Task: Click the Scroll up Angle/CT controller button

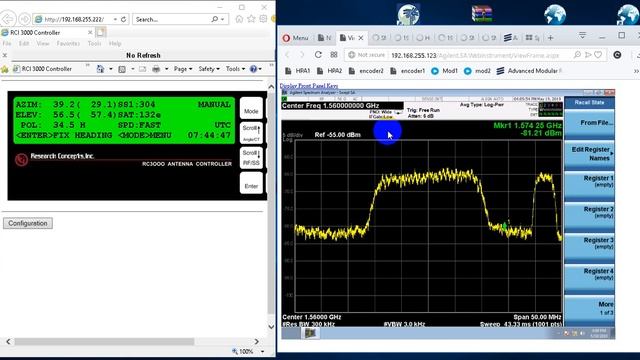Action: tap(251, 133)
